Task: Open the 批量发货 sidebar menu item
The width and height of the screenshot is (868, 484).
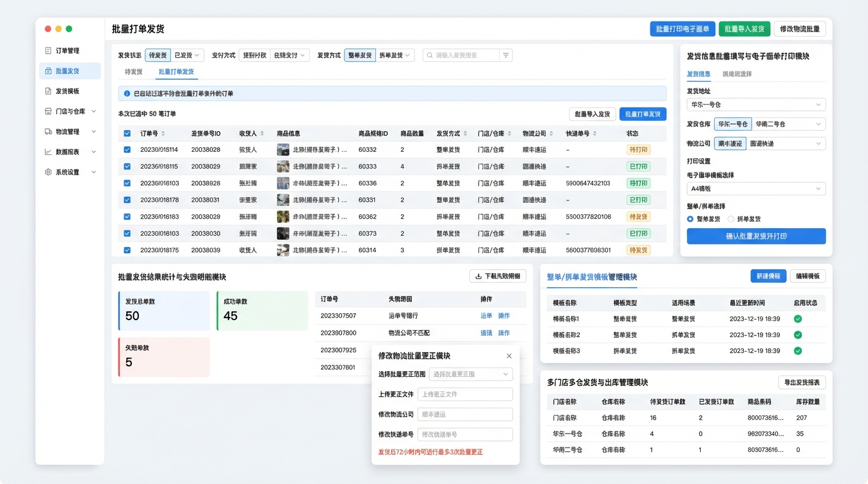Action: tap(67, 71)
